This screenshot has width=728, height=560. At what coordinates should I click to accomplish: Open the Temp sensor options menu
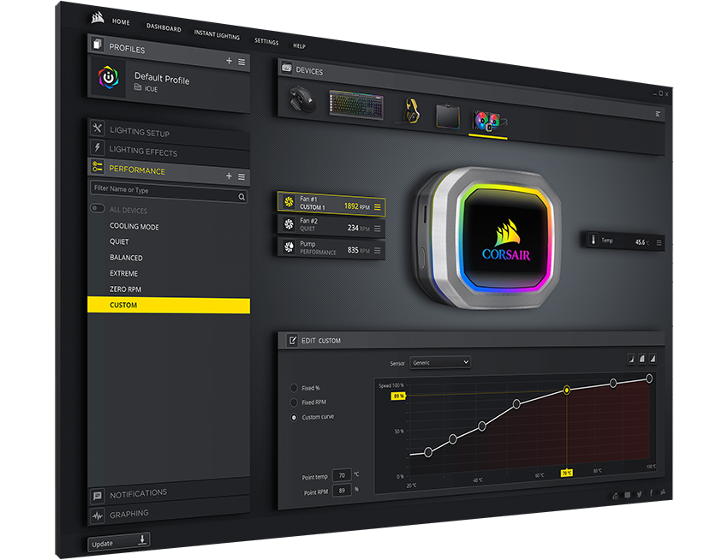(659, 243)
